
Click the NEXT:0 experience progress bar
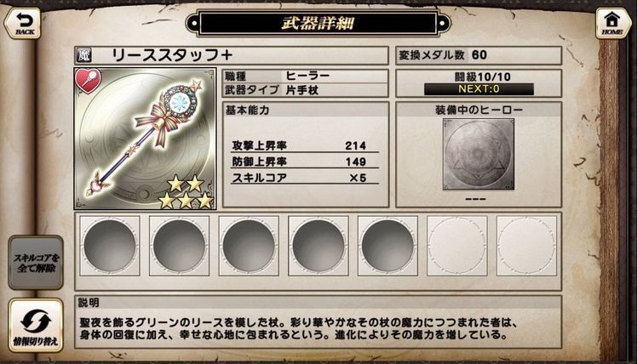479,88
